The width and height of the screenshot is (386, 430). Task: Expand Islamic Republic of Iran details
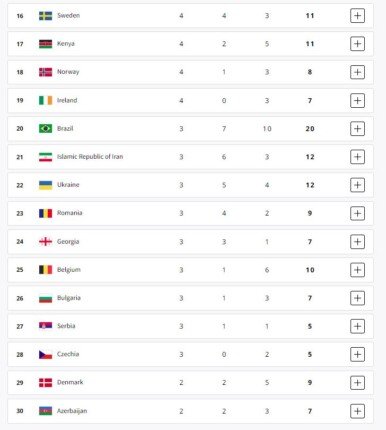(x=357, y=157)
